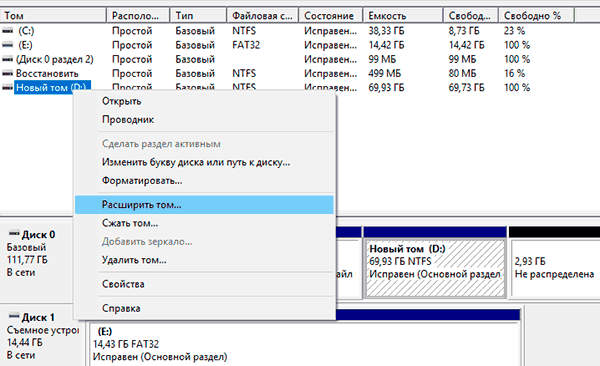Open Свойства from the context menu
This screenshot has width=600, height=366.
(204, 284)
